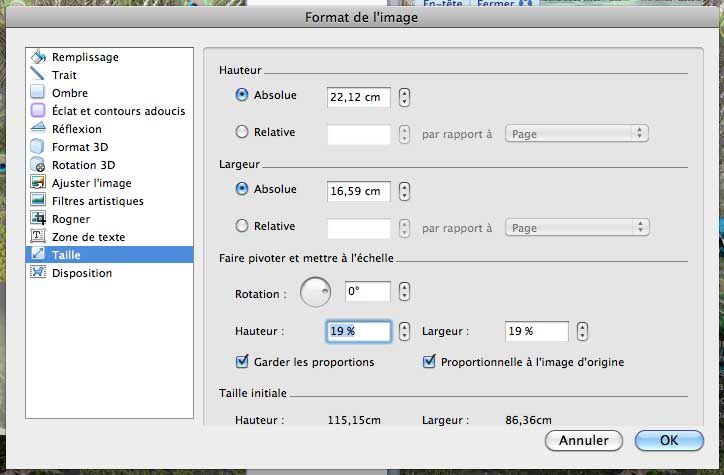Click the Trait pencil icon

tap(39, 75)
